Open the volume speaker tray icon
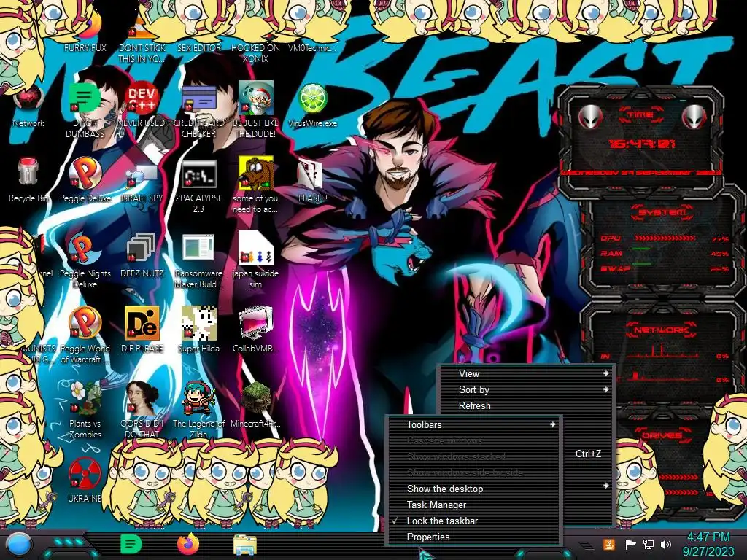Image resolution: width=747 pixels, height=560 pixels. click(x=666, y=544)
